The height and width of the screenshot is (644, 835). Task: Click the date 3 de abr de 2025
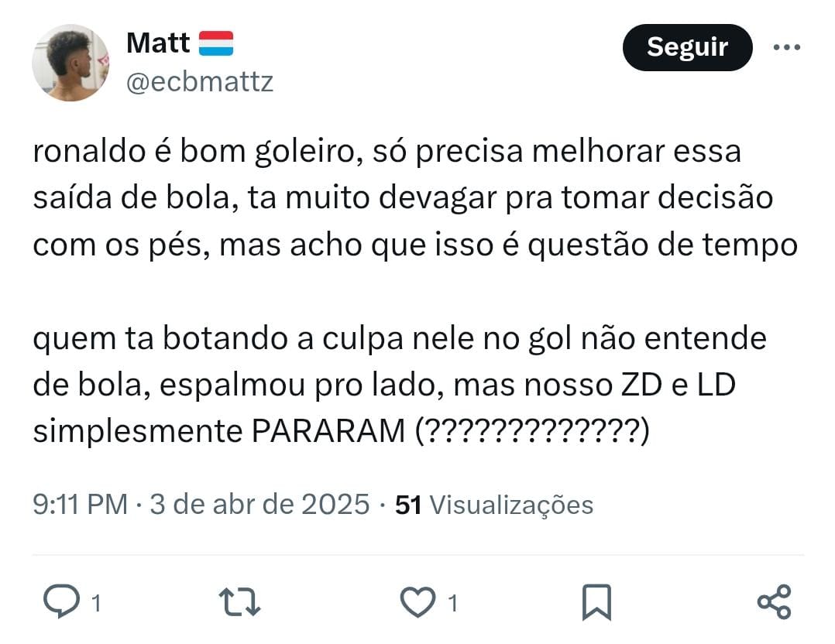(x=259, y=505)
